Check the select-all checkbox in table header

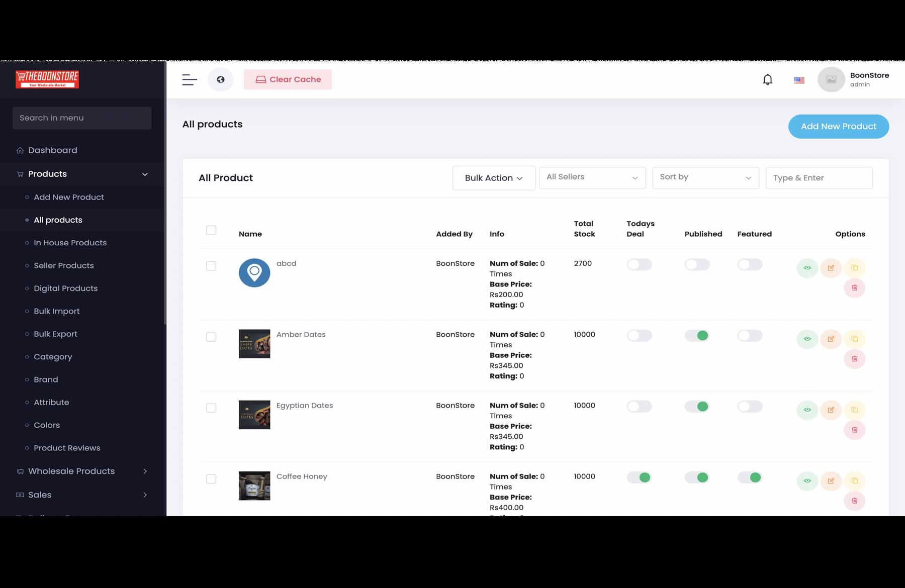click(211, 230)
